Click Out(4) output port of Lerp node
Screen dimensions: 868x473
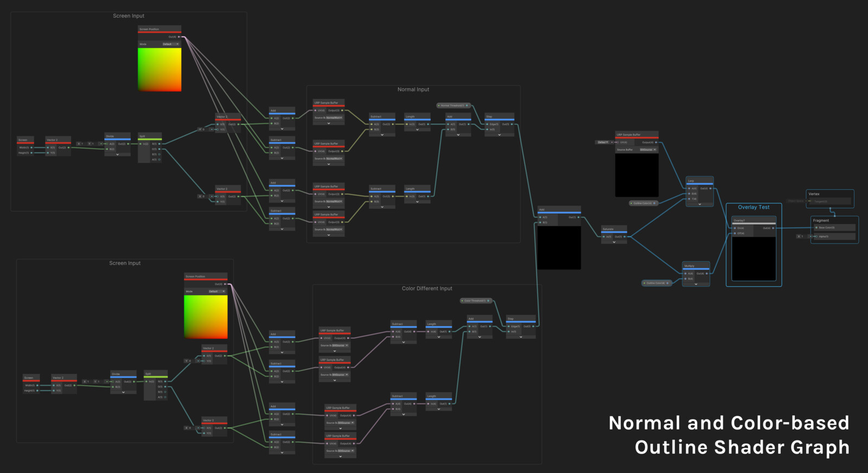711,189
